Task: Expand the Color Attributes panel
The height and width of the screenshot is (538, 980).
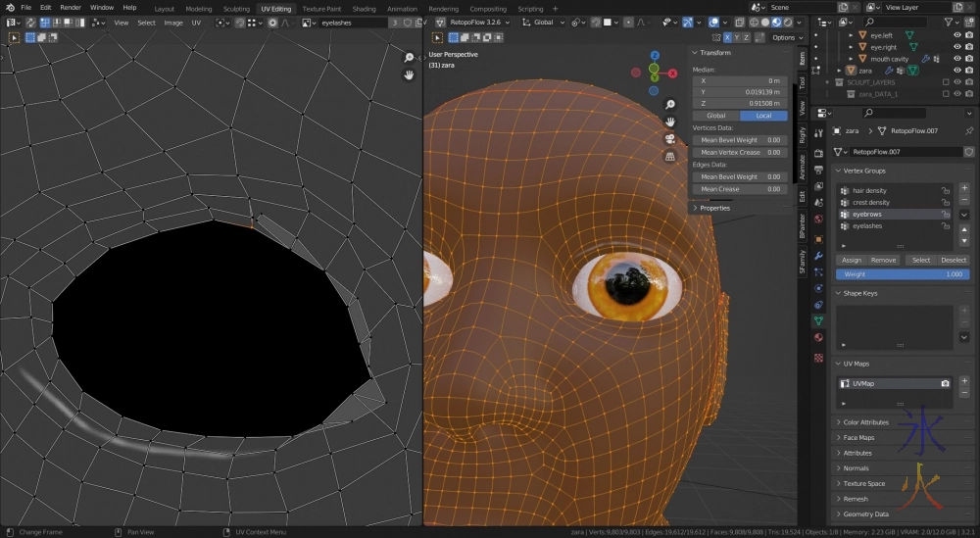Action: click(x=865, y=422)
